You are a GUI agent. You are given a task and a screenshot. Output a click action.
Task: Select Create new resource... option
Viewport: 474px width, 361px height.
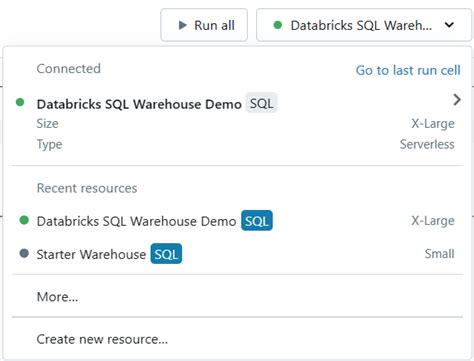coord(102,339)
